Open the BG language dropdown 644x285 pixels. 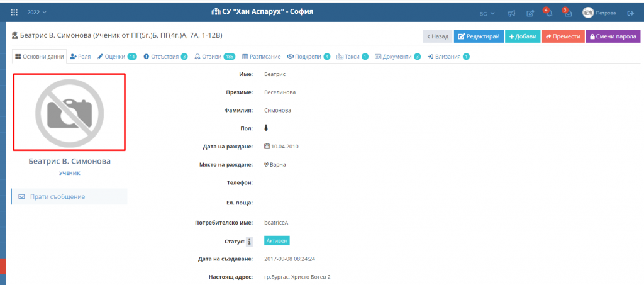coord(487,13)
